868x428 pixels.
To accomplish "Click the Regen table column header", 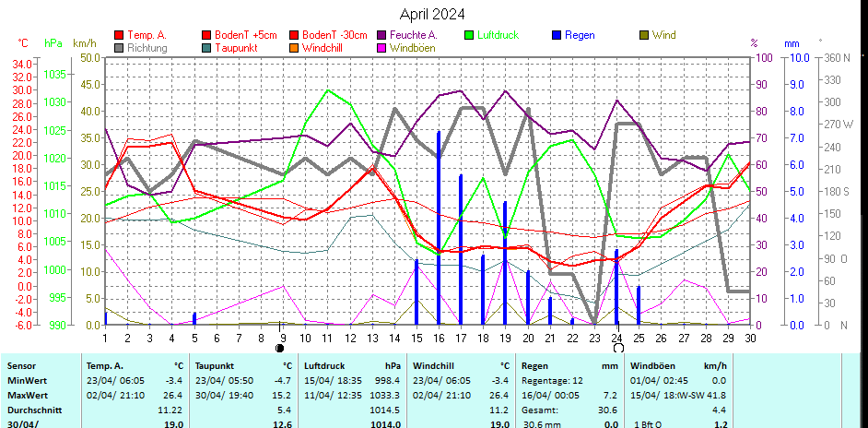I will click(x=534, y=366).
